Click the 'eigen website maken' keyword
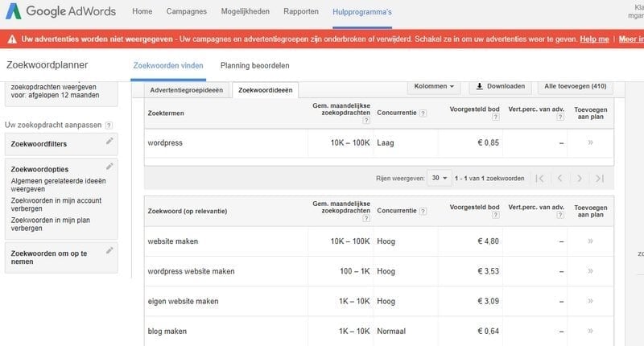 [184, 301]
